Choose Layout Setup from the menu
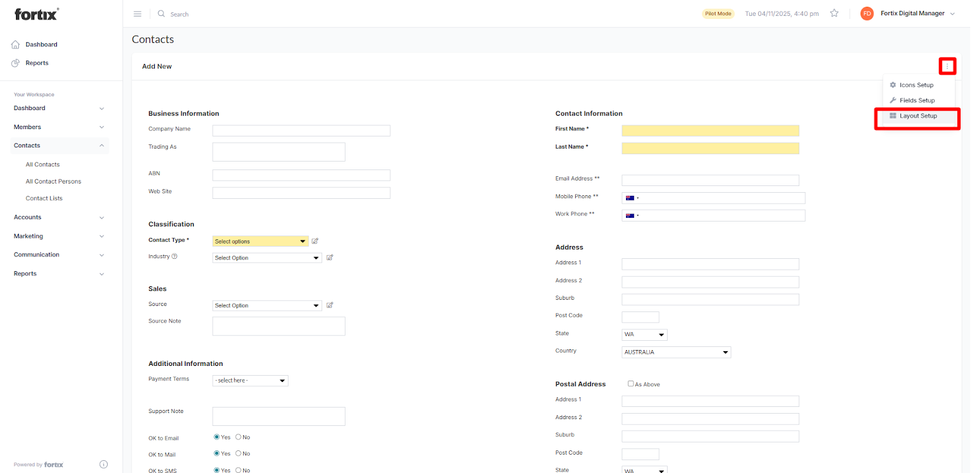This screenshot has height=473, width=980. [918, 116]
